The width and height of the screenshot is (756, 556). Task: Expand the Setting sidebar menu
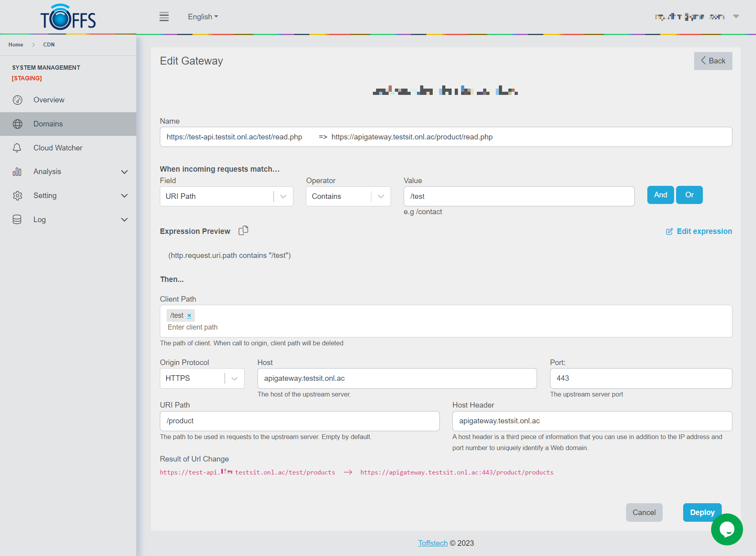click(124, 196)
